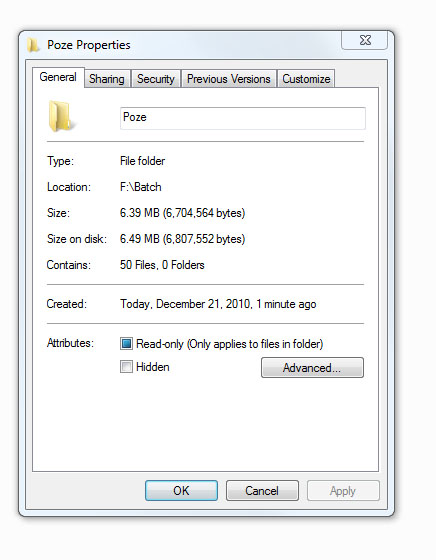The image size is (436, 560).
Task: Go to the Previous Versions tab
Action: tap(229, 79)
